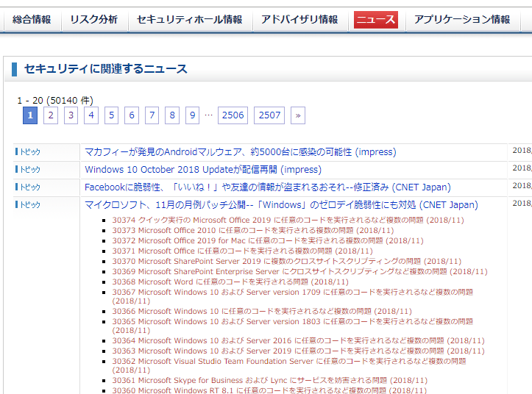Screen dimensions: 532x394
Task: Open advisory 30363 Windows 10 and Server 2019
Action: [298, 351]
